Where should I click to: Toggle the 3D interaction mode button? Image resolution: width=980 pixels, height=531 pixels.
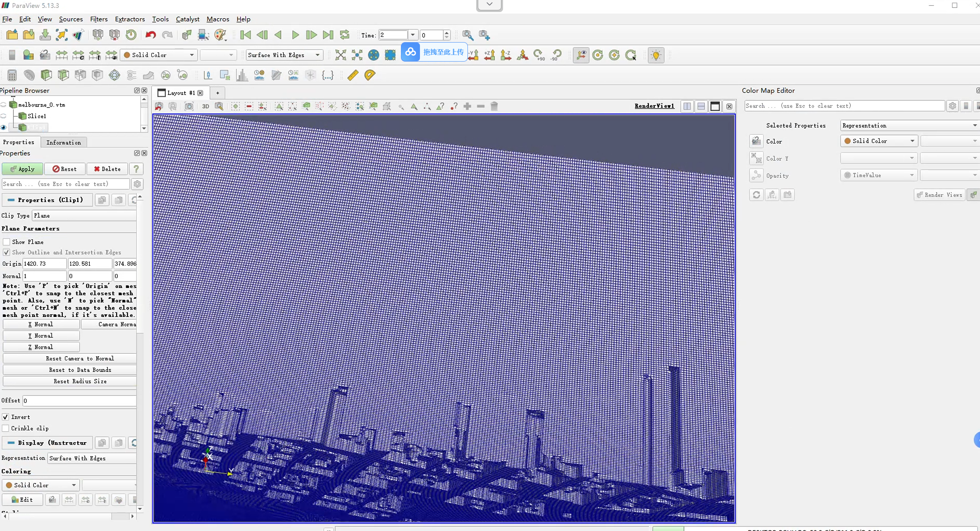coord(205,107)
